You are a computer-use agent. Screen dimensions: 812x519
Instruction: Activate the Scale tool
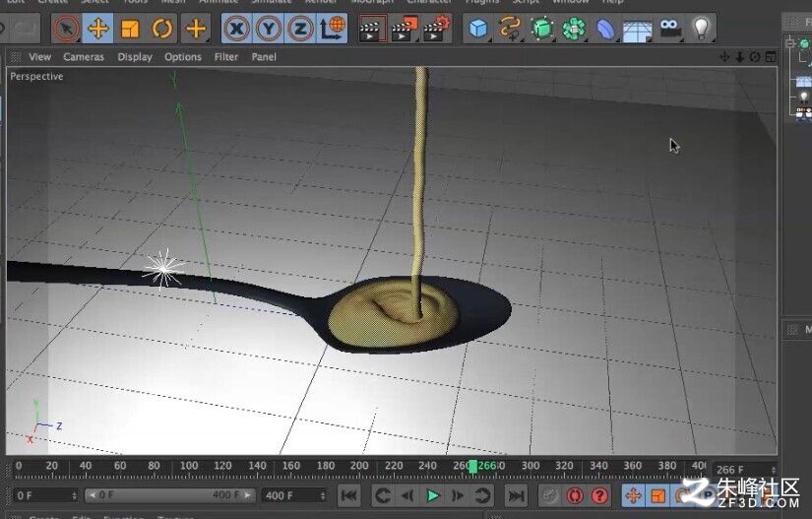click(130, 29)
